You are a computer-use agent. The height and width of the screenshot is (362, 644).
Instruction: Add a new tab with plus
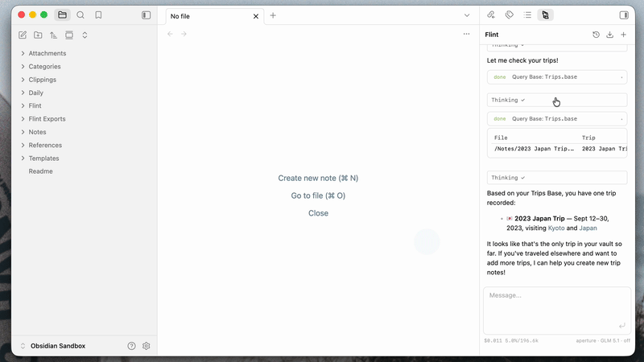(x=273, y=15)
